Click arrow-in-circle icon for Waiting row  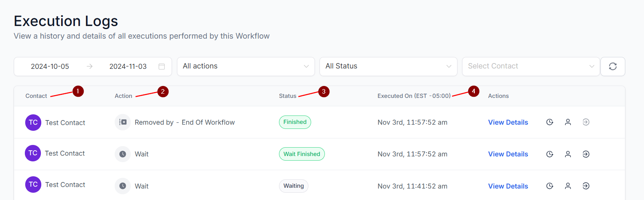pyautogui.click(x=586, y=186)
